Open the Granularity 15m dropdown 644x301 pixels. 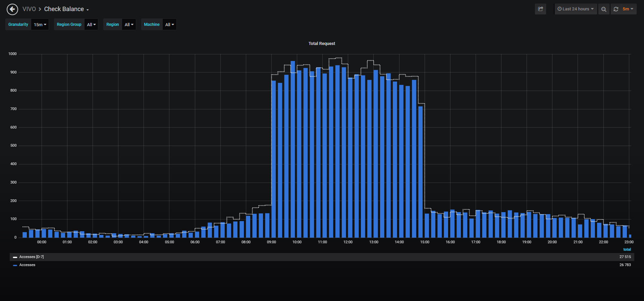pos(40,24)
